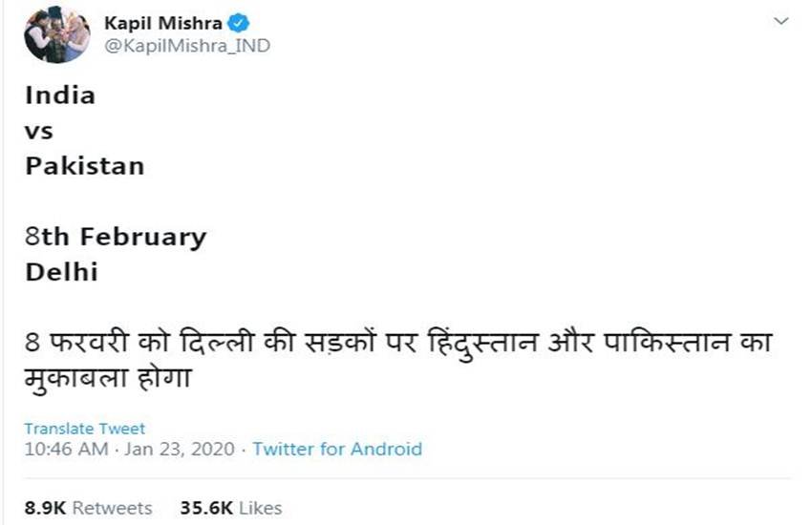The height and width of the screenshot is (525, 812).
Task: Click the word Delhi in the tweet
Action: pyautogui.click(x=61, y=271)
